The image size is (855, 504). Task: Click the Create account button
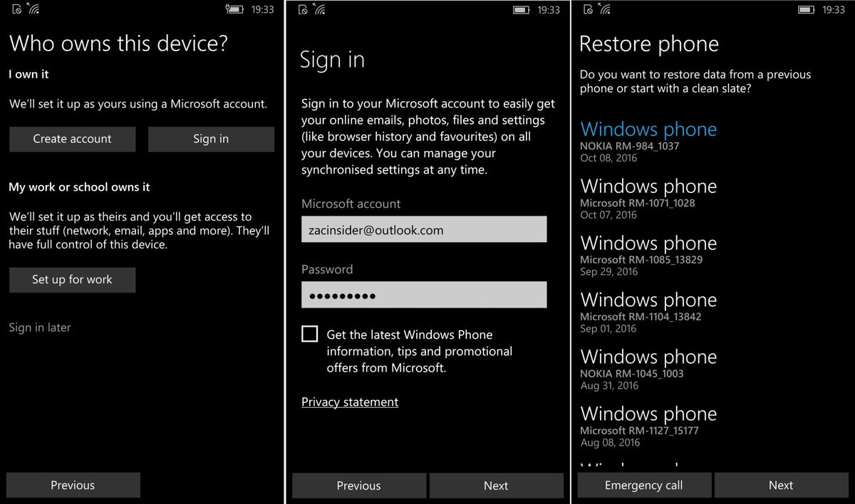pyautogui.click(x=72, y=139)
